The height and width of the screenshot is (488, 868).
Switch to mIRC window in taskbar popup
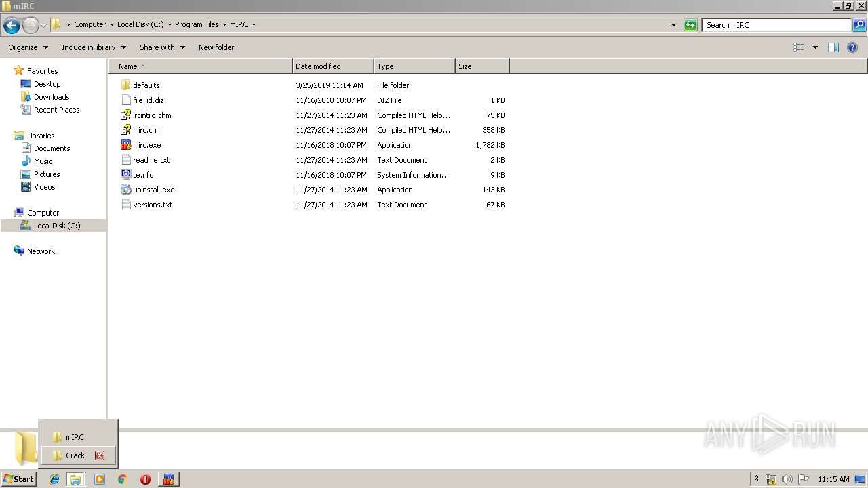[x=79, y=437]
